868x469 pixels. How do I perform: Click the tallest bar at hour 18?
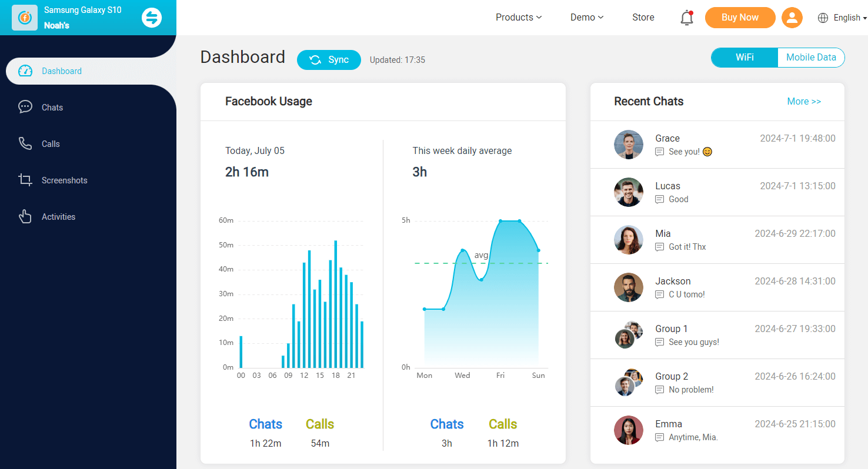point(336,304)
